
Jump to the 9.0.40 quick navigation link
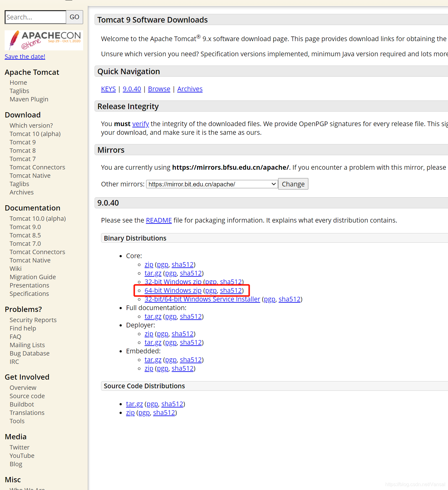click(132, 89)
